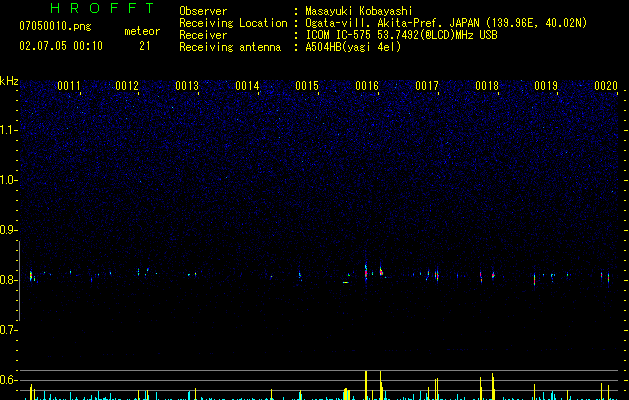Click the 0020 time marker
The height and width of the screenshot is (400, 629).
tap(606, 86)
